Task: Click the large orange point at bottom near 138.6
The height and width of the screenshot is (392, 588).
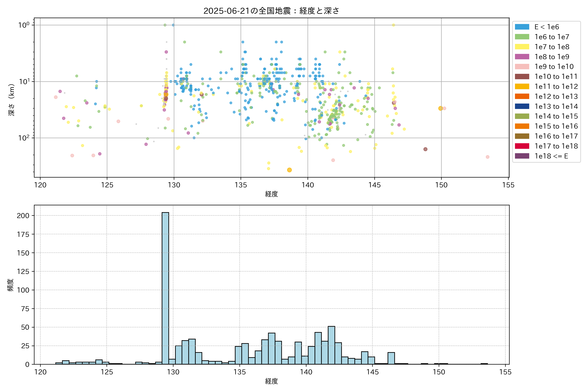Action: tap(289, 170)
